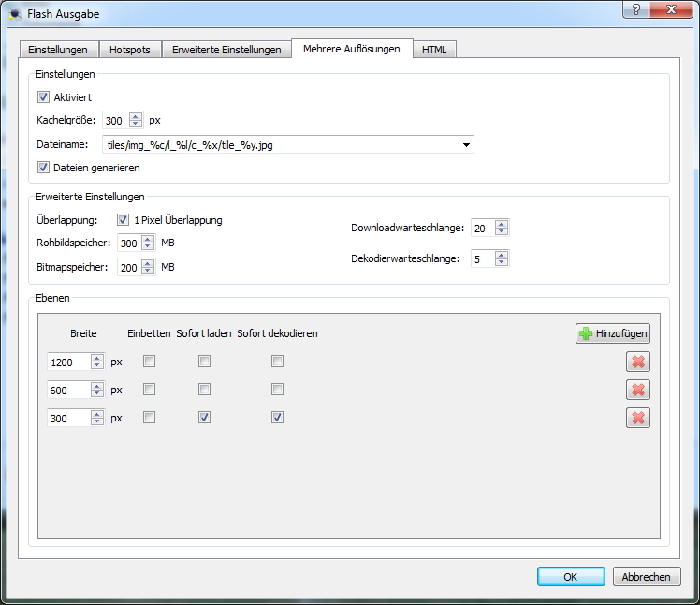Increase Kachelgröße using the up arrow
Image resolution: width=700 pixels, height=605 pixels.
coord(136,116)
